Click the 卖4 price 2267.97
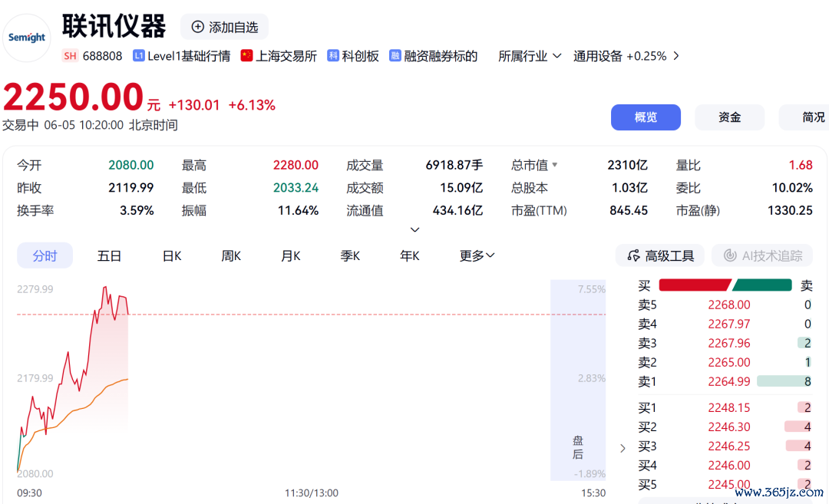Image resolution: width=829 pixels, height=504 pixels. 729,324
